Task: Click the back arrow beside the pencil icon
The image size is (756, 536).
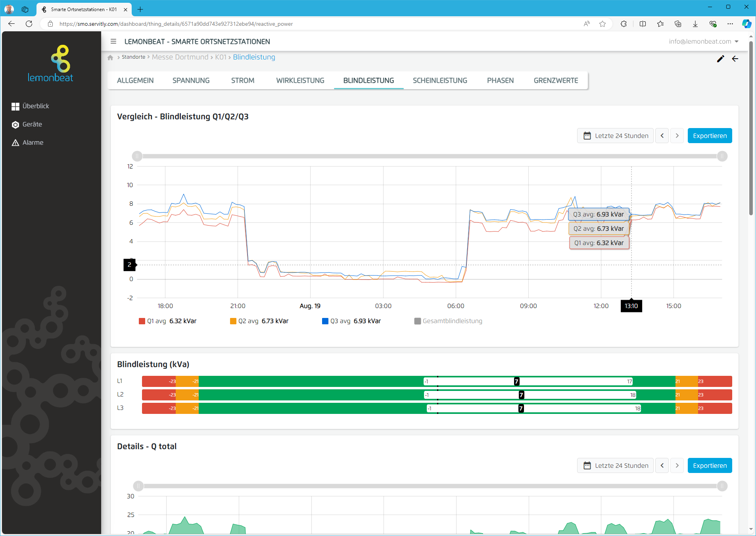Action: (x=736, y=59)
